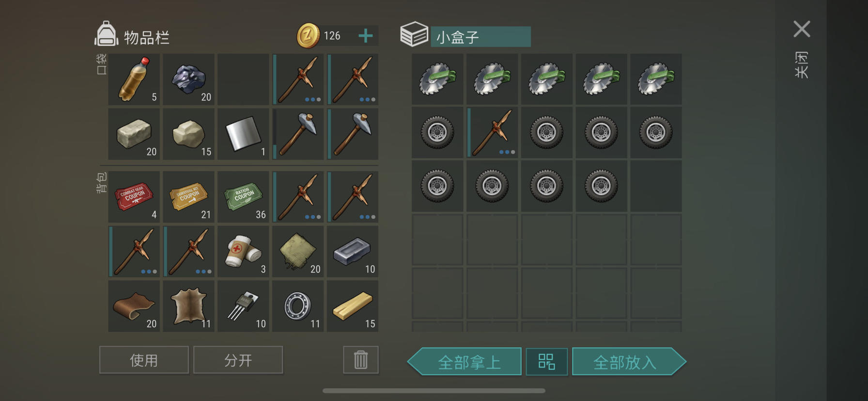868x401 pixels.
Task: Select the transistor item in backpack
Action: 243,306
